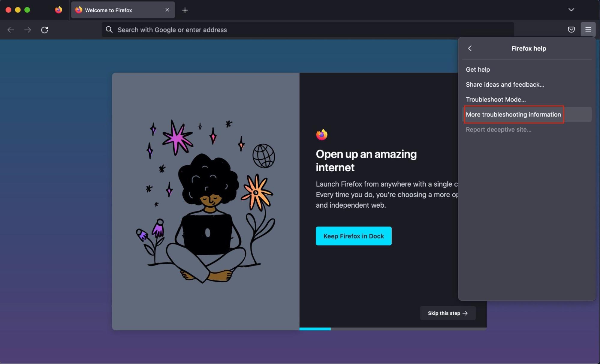Choose Share ideas and feedback…
This screenshot has height=364, width=600.
tap(527, 84)
